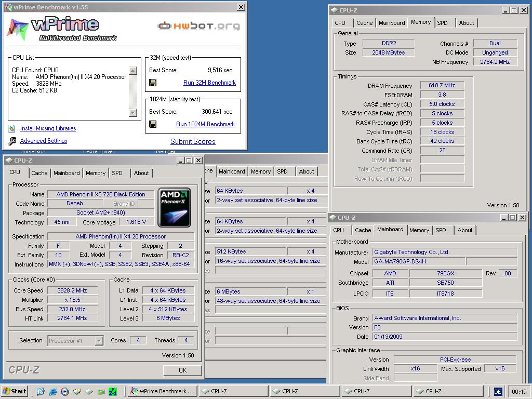Switch to wPrime Benchmark taskbar button
Viewport: 532px width, 399px height.
point(162,391)
